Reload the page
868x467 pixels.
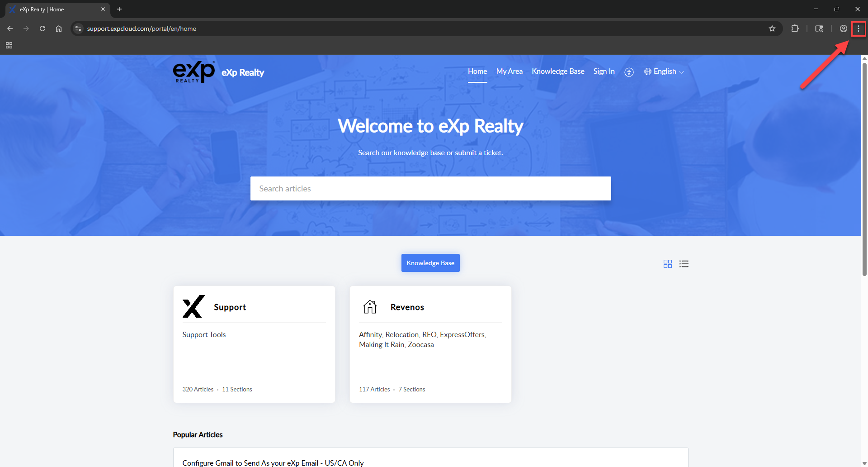pyautogui.click(x=42, y=29)
